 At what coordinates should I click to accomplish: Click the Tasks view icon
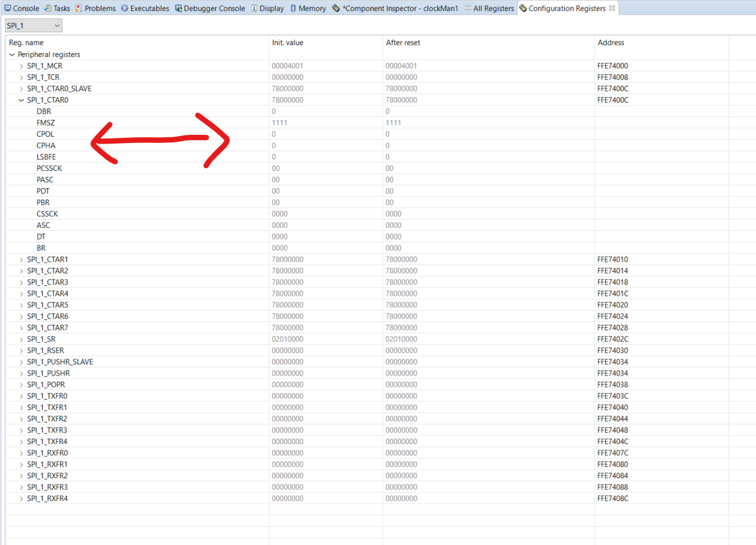click(x=47, y=8)
